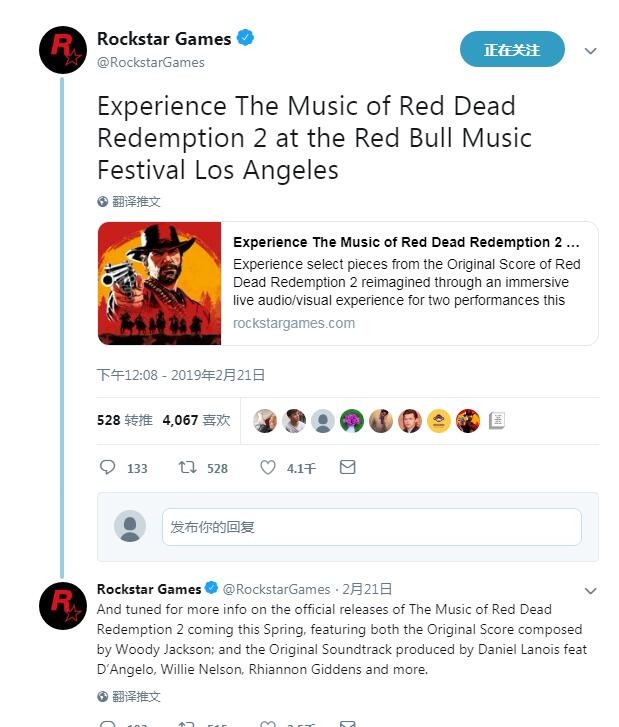619x727 pixels.
Task: Click the blue verified badge beside Rockstar Games
Action: pyautogui.click(x=245, y=39)
